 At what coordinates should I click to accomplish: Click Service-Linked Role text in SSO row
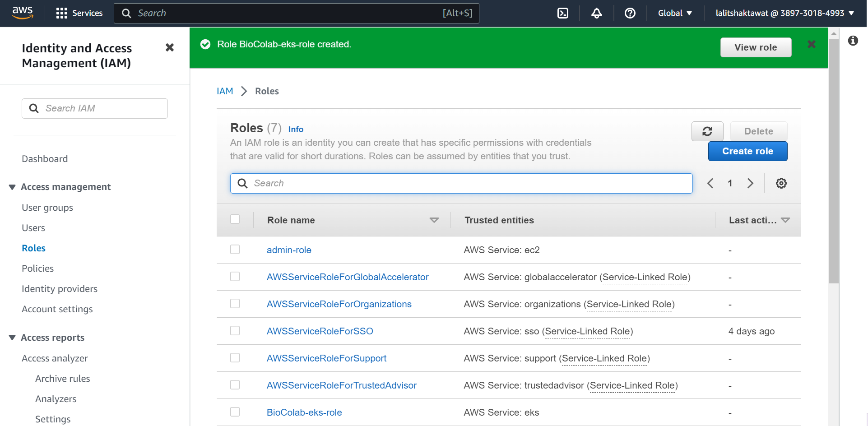coord(587,331)
